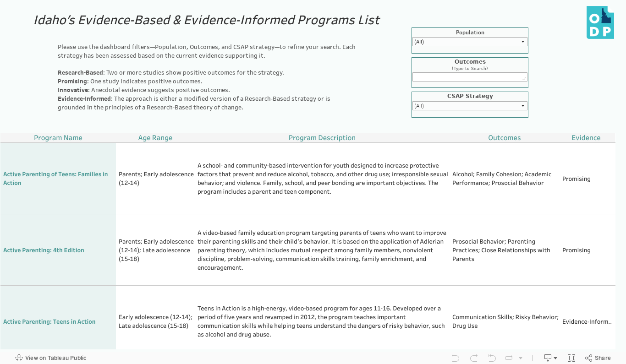Click the Refresh data icon
The image size is (626, 364).
click(x=509, y=358)
